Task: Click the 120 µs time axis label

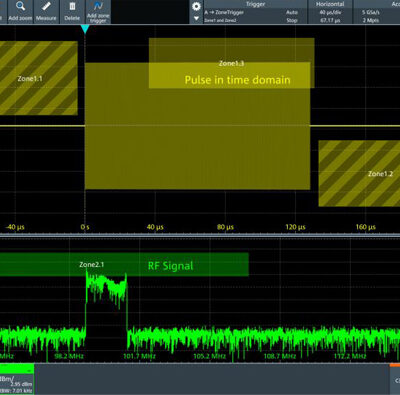Action: point(295,227)
